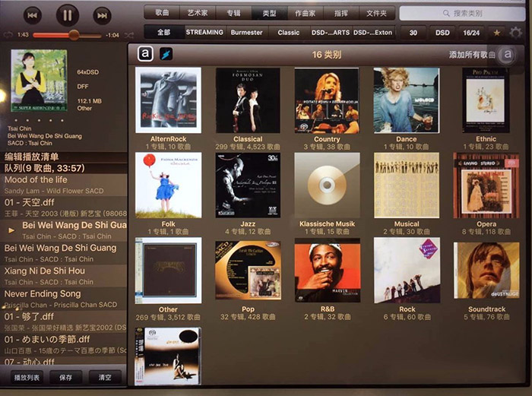The height and width of the screenshot is (396, 532).
Task: Select queue item Mood of the life
Action: pyautogui.click(x=64, y=185)
